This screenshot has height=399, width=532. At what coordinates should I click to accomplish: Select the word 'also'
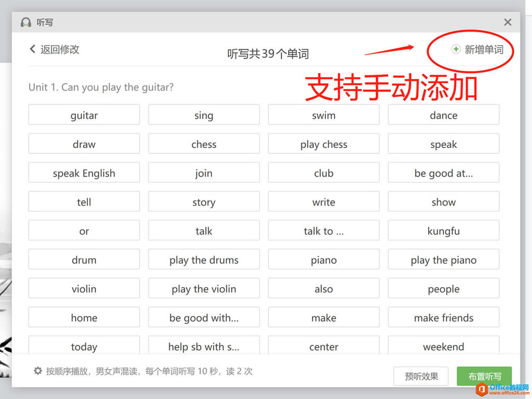click(x=324, y=288)
